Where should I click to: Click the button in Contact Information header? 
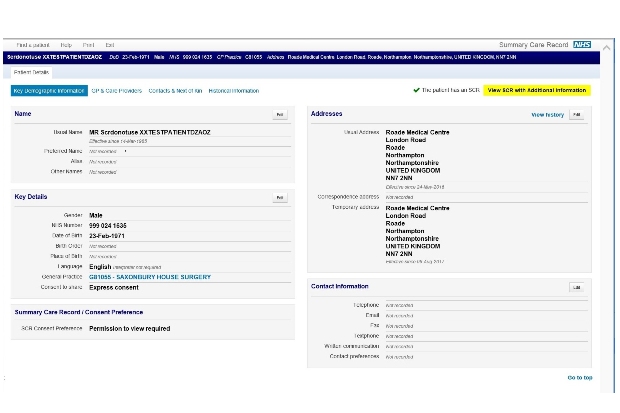tap(576, 287)
